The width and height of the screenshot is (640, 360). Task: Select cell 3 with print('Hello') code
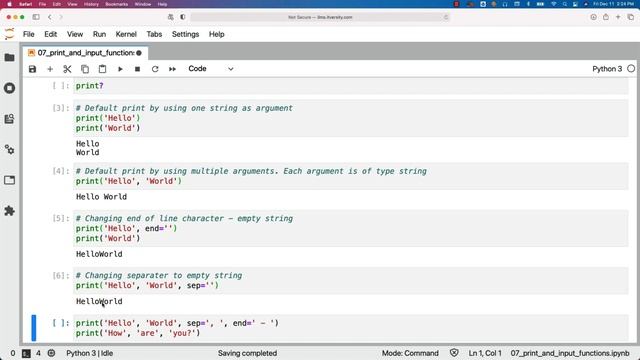351,118
